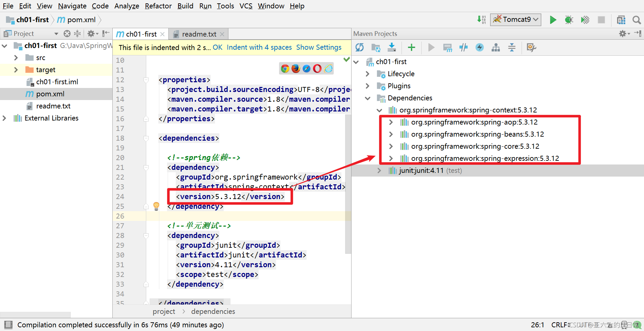Open the Refactor menu
644x331 pixels.
(158, 6)
